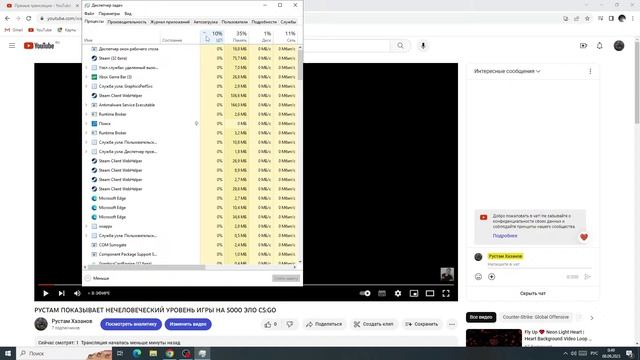Open Windows Start menu
Image resolution: width=640 pixels, height=360 pixels.
(x=8, y=353)
